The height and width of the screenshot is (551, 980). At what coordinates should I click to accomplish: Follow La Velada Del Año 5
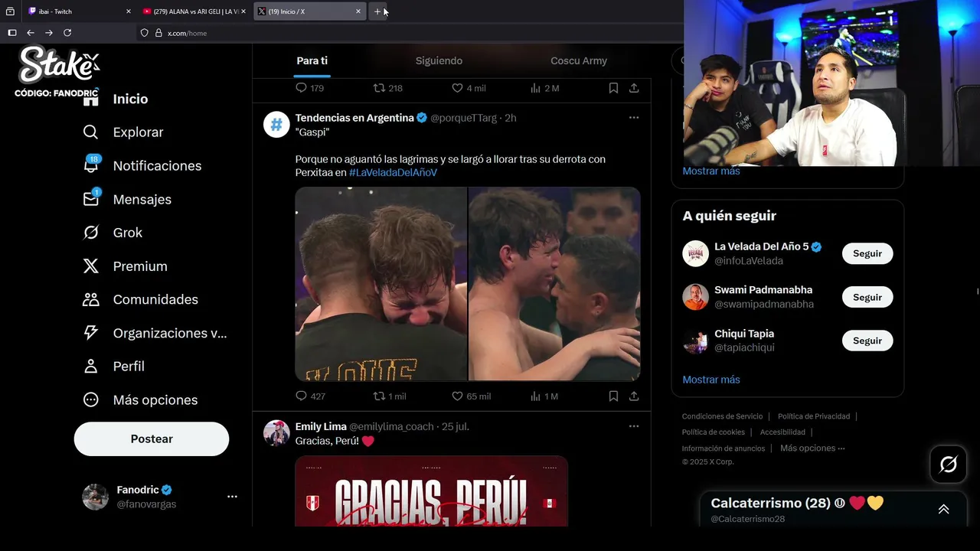tap(867, 253)
